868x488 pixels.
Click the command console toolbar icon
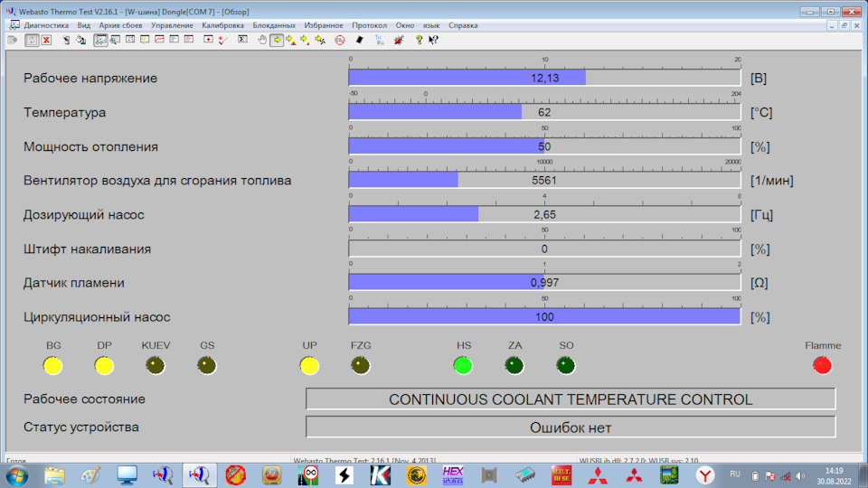[242, 40]
